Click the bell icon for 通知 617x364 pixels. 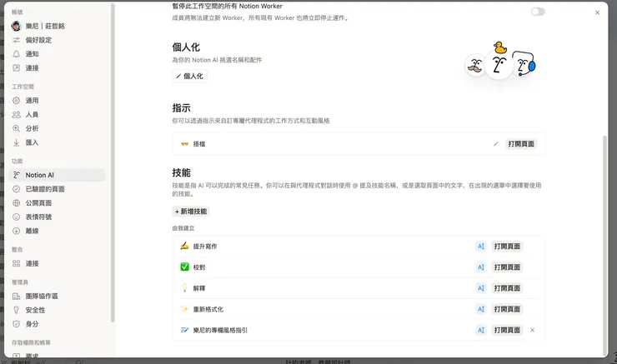pyautogui.click(x=16, y=54)
